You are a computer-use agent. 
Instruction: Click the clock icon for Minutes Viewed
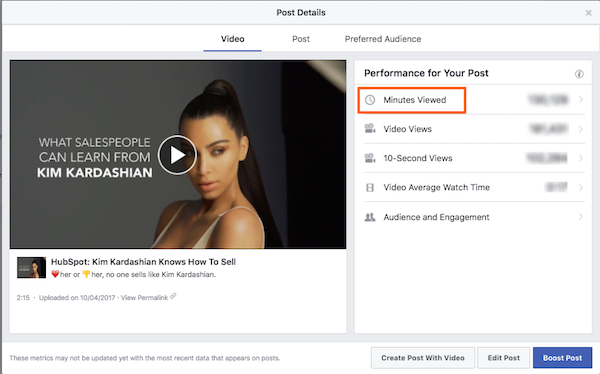click(370, 100)
